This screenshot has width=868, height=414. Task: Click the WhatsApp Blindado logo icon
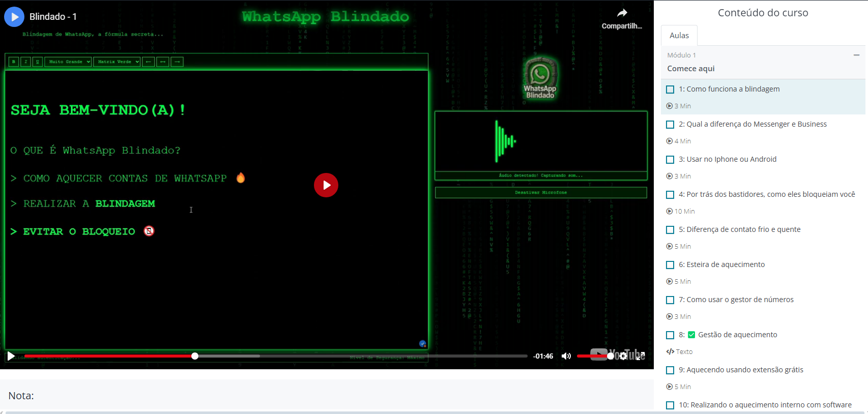click(540, 78)
